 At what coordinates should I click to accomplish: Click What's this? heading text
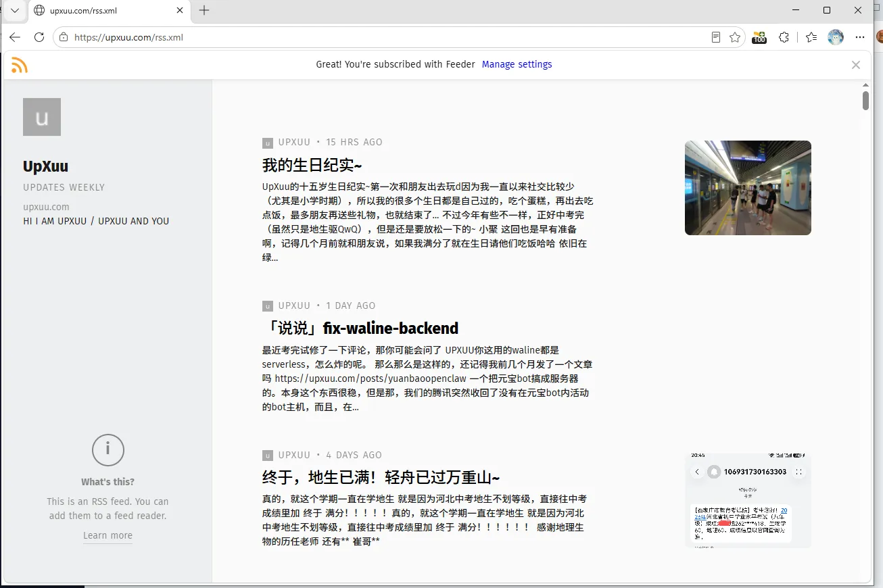pyautogui.click(x=108, y=482)
